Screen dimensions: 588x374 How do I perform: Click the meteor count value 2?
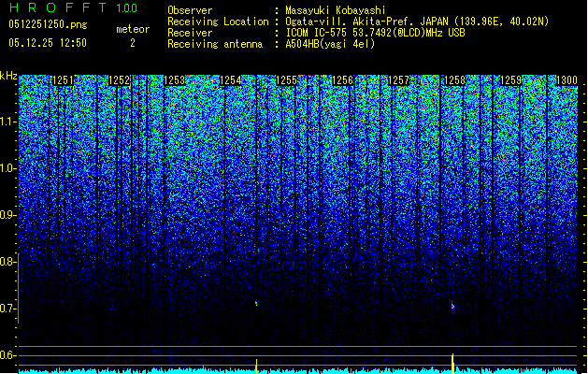[x=133, y=43]
